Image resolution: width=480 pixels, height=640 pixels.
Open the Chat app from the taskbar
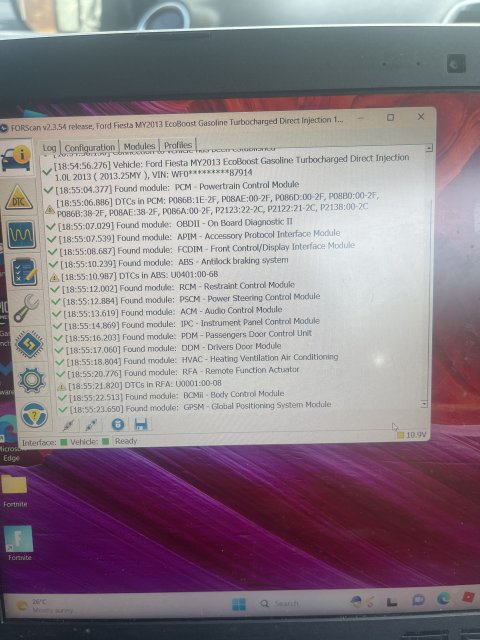[x=418, y=600]
